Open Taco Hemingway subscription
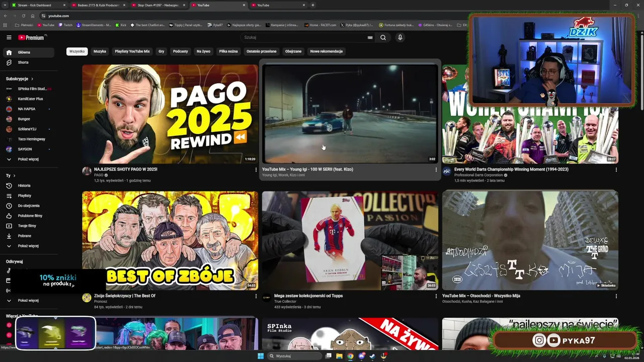The image size is (644, 362). click(28, 139)
